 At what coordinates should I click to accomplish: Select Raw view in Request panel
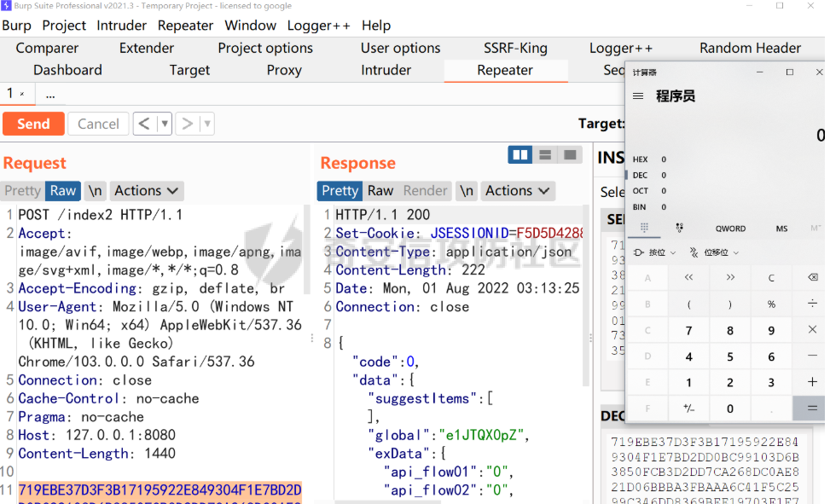(63, 190)
